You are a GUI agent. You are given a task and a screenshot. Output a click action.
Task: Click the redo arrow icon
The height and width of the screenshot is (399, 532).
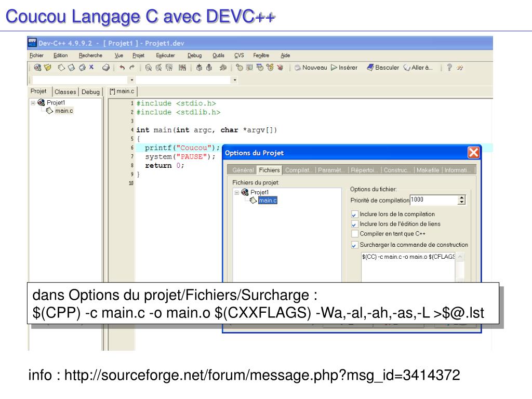tap(132, 68)
